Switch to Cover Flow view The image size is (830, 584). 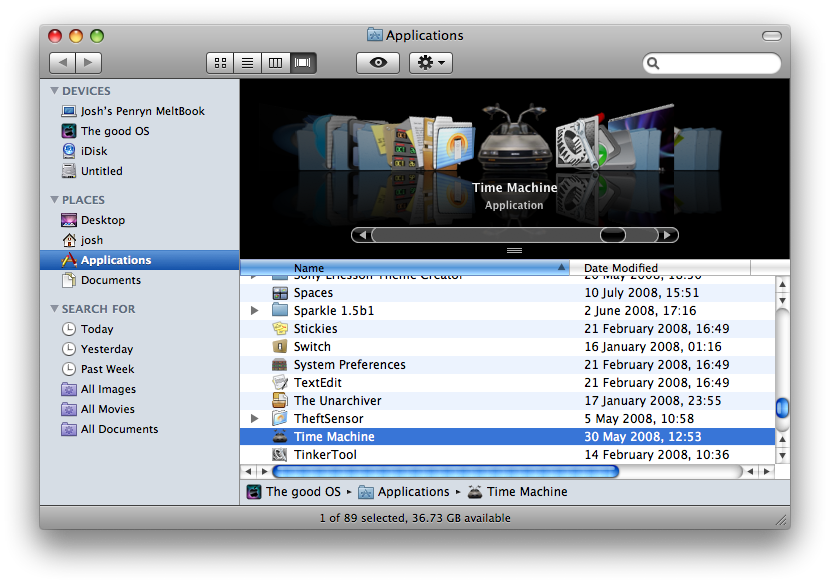click(x=303, y=63)
